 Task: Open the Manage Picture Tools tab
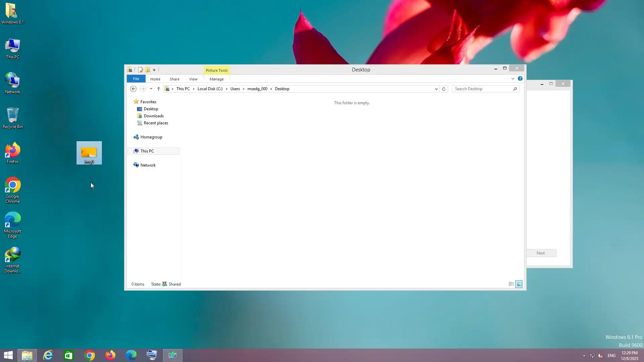pos(216,79)
